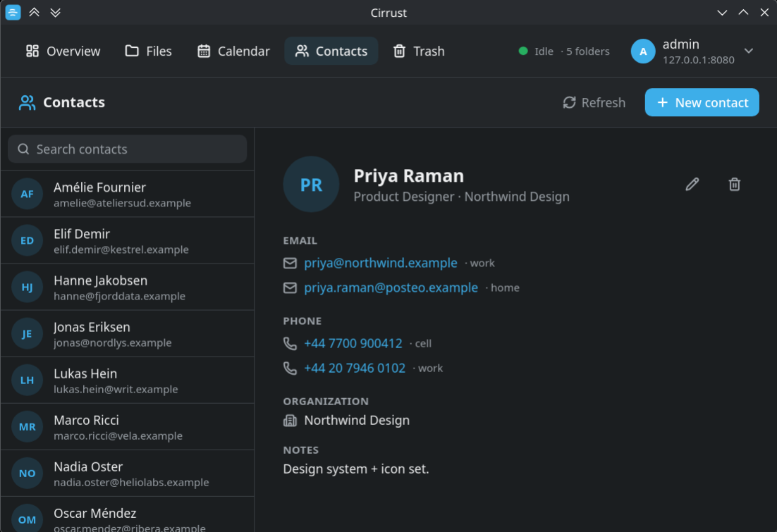This screenshot has width=777, height=532.
Task: Click the 'Product Designer · Northwind Design' subtitle
Action: 461,197
